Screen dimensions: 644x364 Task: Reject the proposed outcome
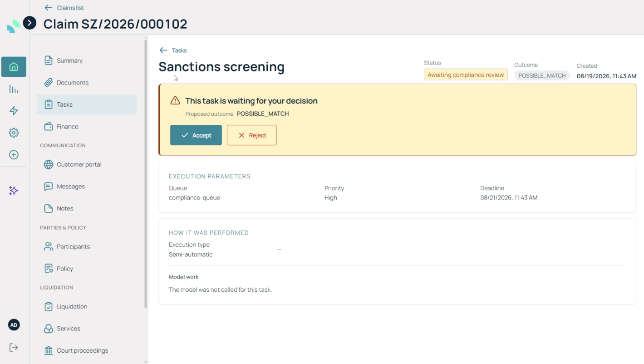pyautogui.click(x=252, y=135)
